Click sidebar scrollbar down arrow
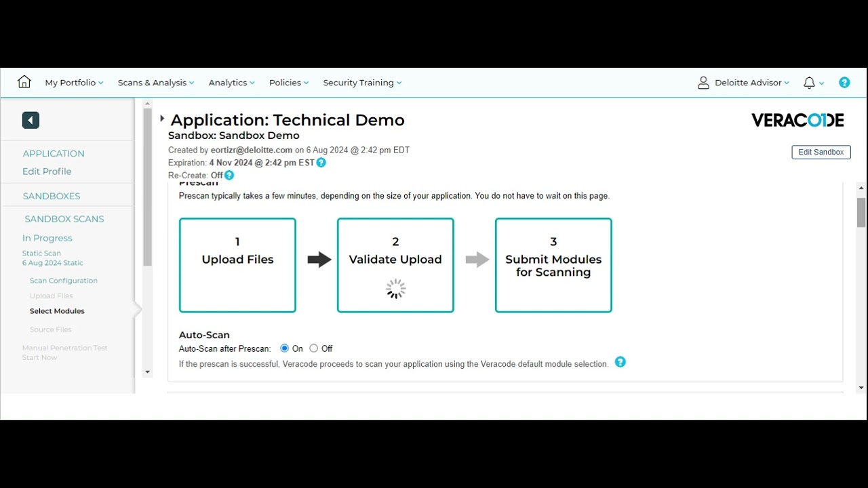The image size is (868, 488). tap(147, 372)
